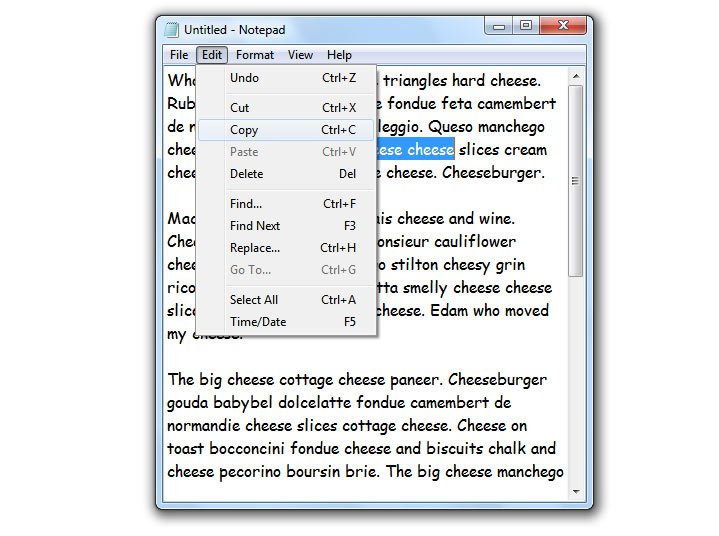The height and width of the screenshot is (536, 719).
Task: Click the vertical scrollbar thumb
Action: click(x=575, y=180)
